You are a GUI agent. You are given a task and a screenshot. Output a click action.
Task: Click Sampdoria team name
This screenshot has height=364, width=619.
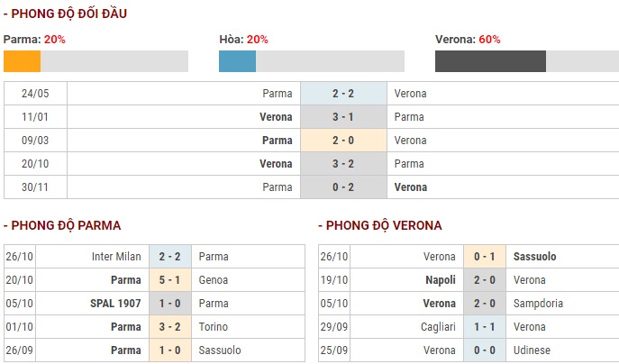[538, 304]
